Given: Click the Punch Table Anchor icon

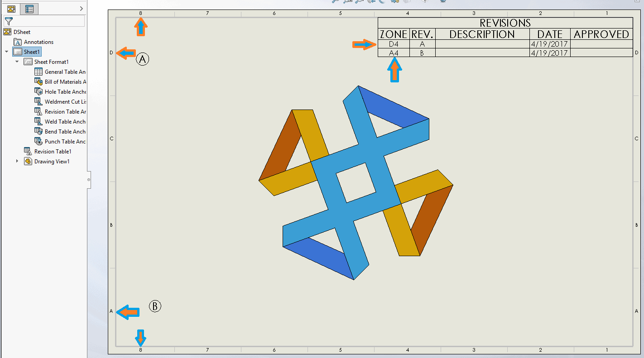Looking at the screenshot, I should click(x=38, y=142).
